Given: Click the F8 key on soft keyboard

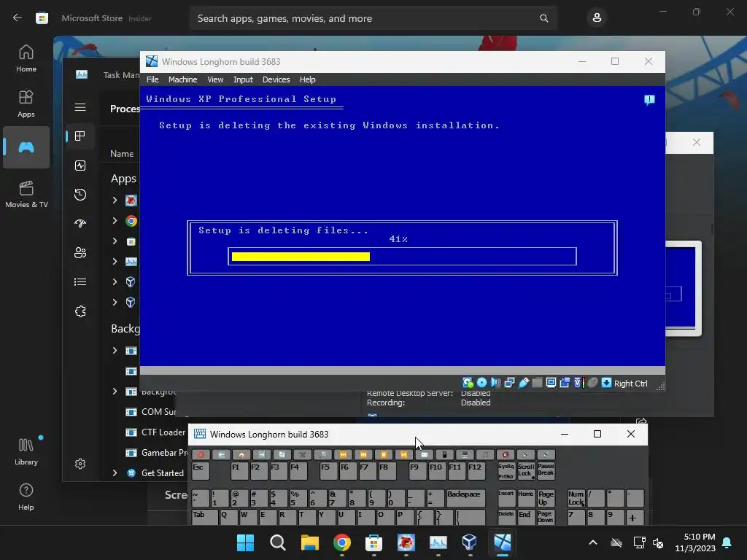Looking at the screenshot, I should pyautogui.click(x=387, y=471).
